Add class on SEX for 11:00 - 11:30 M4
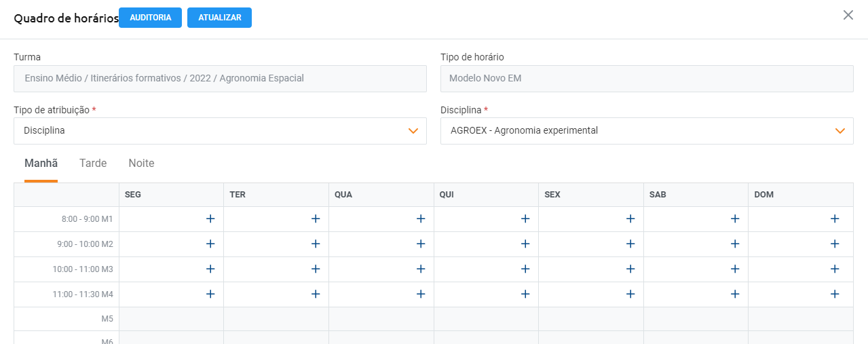 tap(630, 294)
